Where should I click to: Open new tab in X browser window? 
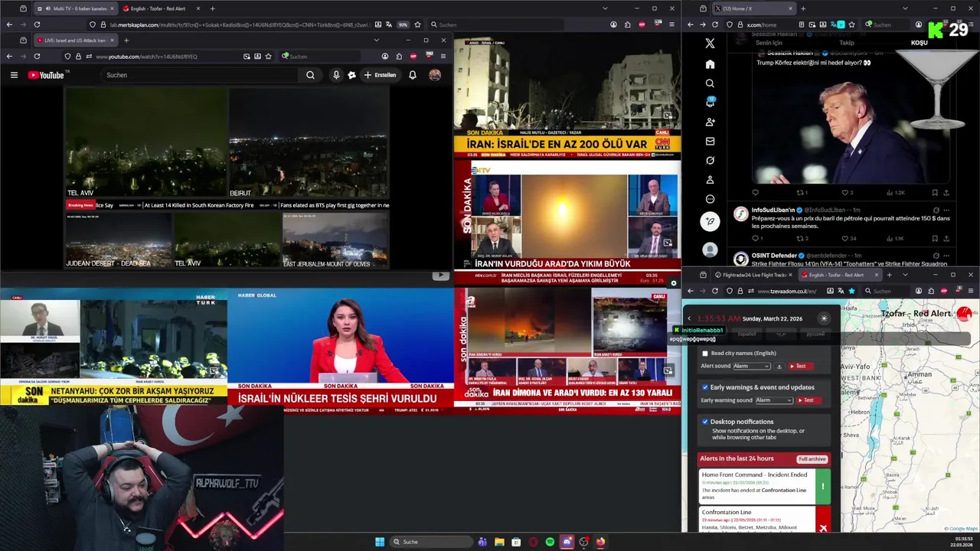(x=802, y=8)
